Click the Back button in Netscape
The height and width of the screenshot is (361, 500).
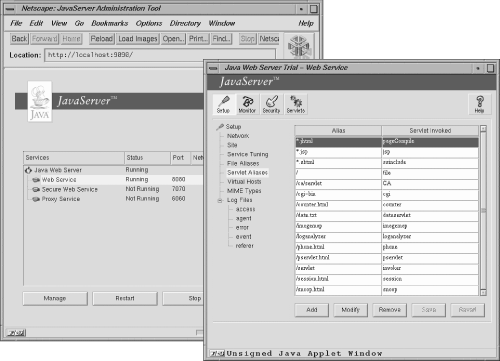[x=19, y=39]
